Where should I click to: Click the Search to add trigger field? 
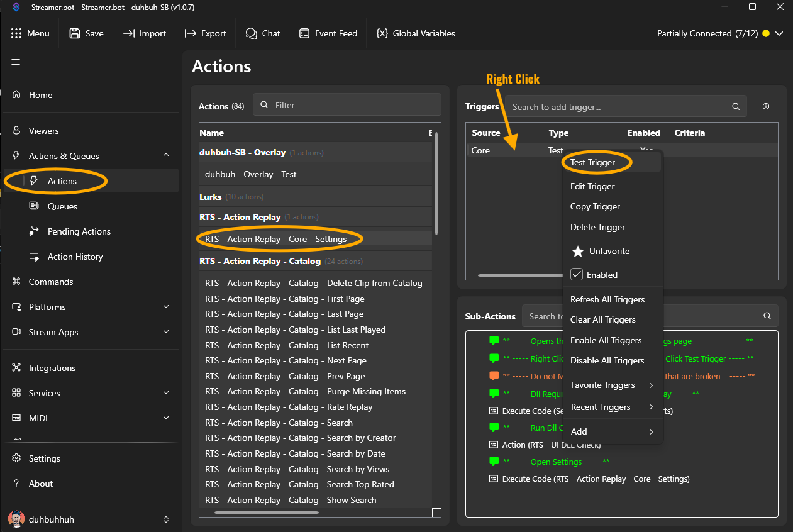pos(626,107)
